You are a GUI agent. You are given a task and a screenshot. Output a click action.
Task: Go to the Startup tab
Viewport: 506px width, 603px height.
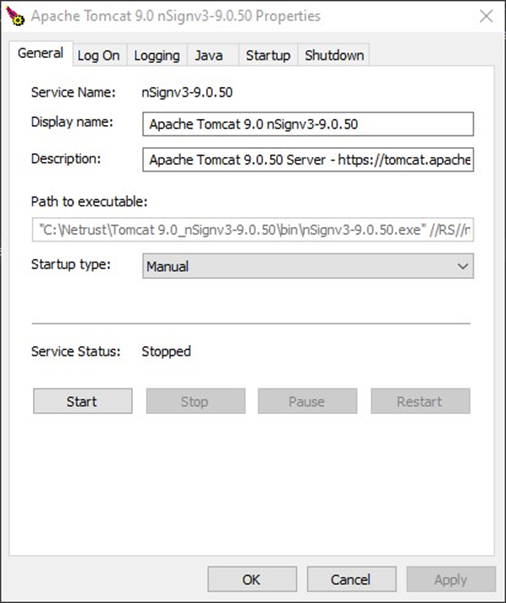[x=268, y=56]
